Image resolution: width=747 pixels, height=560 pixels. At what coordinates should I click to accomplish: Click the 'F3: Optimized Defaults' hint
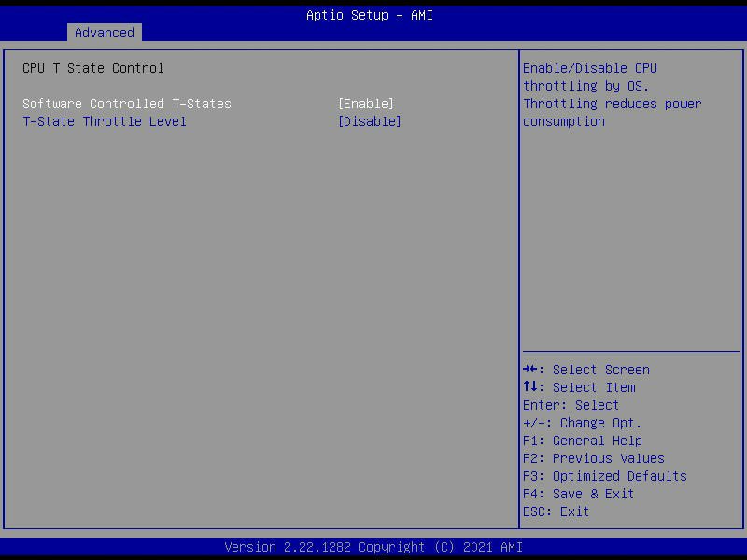[x=604, y=476]
